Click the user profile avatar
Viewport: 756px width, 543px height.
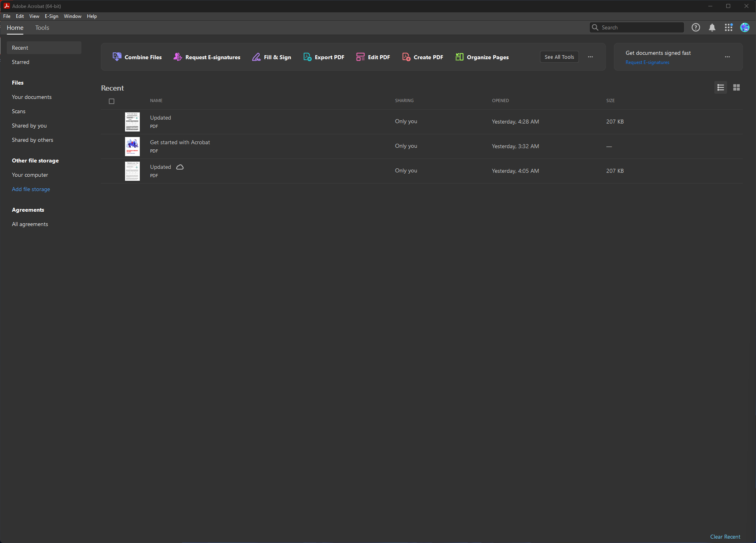click(x=744, y=27)
